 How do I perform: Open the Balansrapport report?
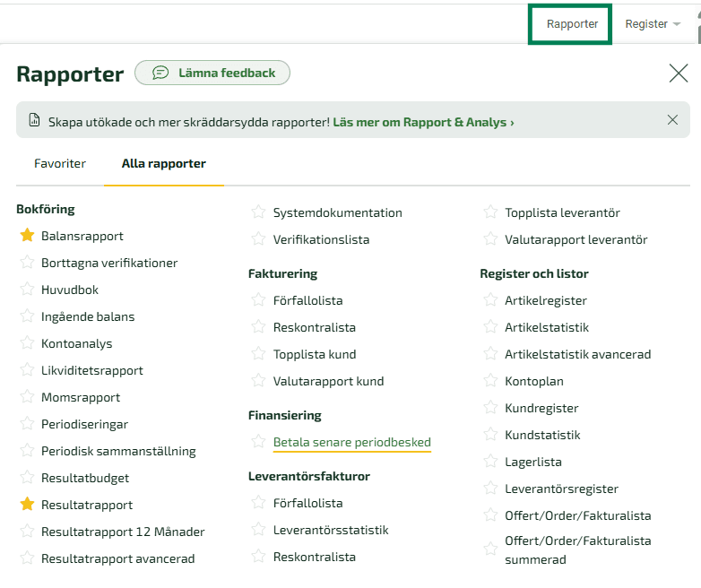point(82,236)
